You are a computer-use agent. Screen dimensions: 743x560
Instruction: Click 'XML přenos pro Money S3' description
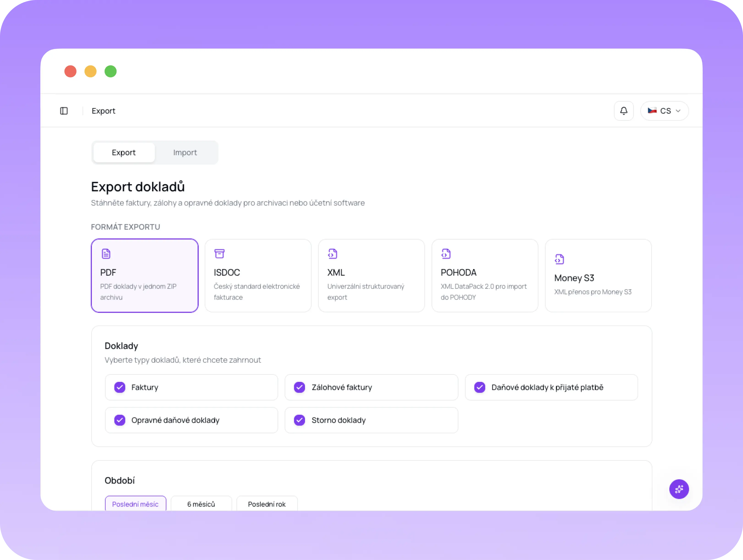593,292
